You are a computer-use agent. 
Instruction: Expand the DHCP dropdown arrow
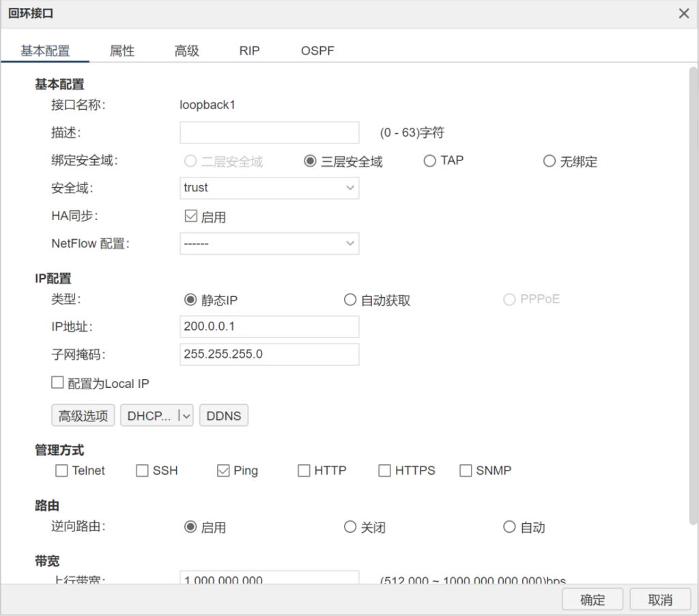pyautogui.click(x=186, y=416)
